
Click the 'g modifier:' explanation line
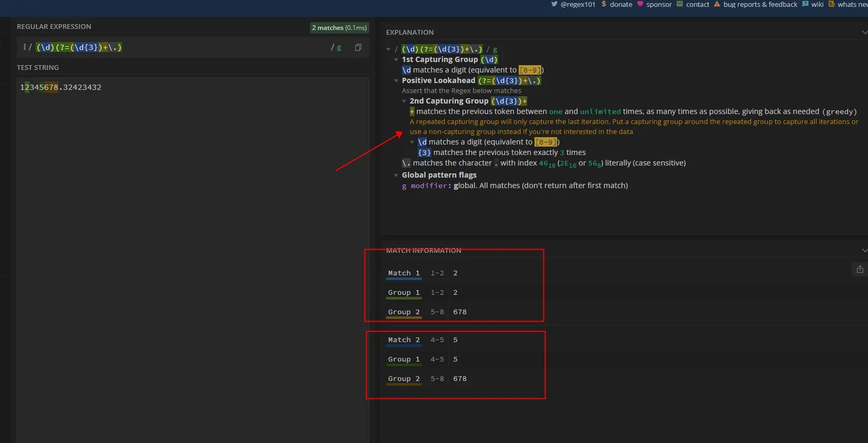(515, 186)
